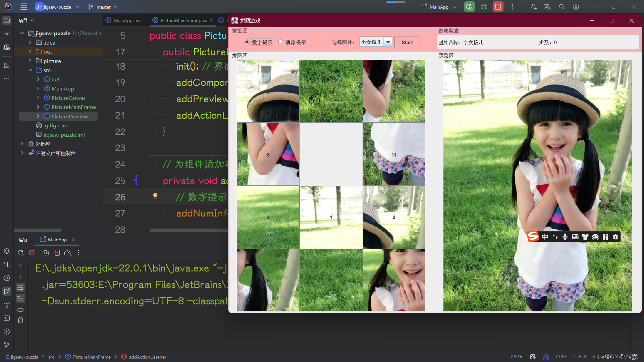The image size is (644, 362).
Task: Click the project tree horizontal scrollbar
Action: [37, 230]
